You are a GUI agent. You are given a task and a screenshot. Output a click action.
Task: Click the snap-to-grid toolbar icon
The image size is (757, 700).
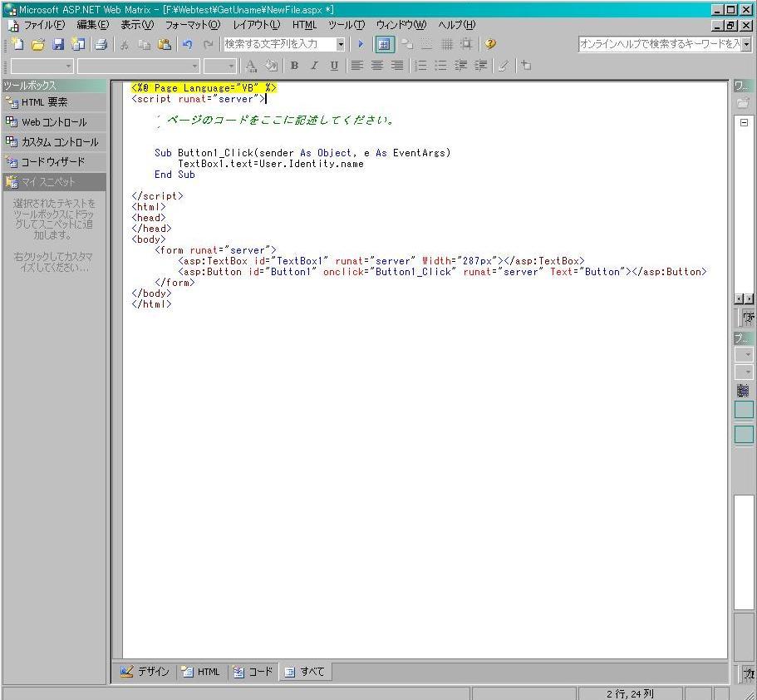[467, 44]
